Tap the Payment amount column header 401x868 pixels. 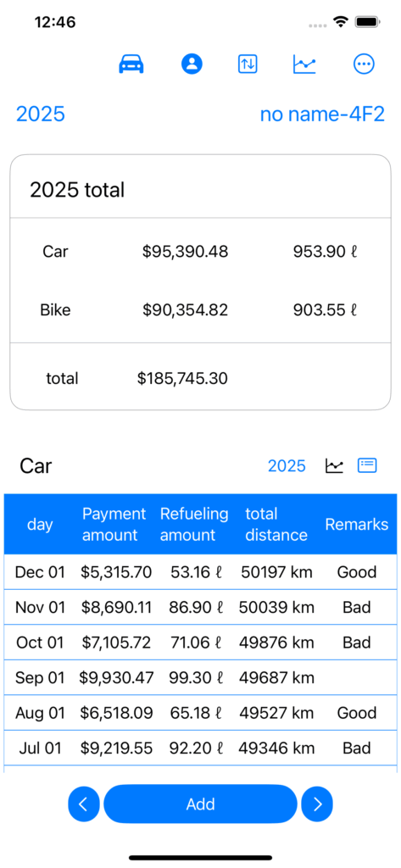pos(114,524)
